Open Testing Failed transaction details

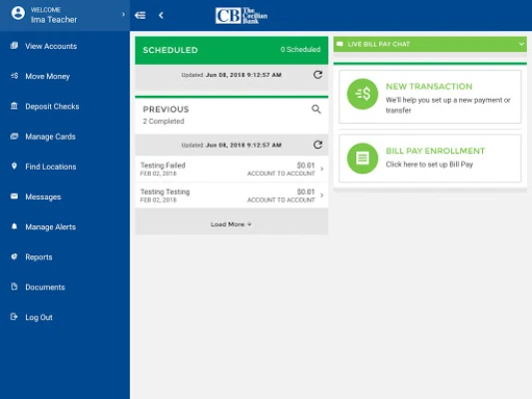tap(232, 169)
